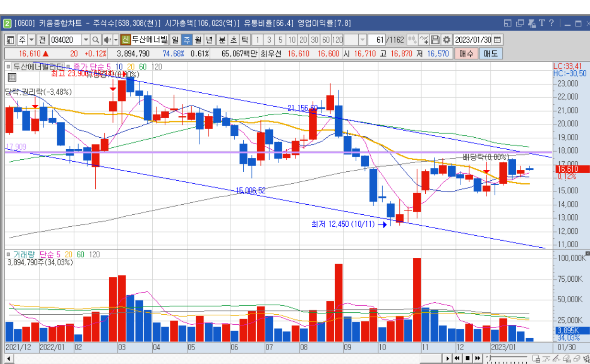This screenshot has height=364, width=590.
Task: Click the date field 2023/01/30
Action: point(473,40)
